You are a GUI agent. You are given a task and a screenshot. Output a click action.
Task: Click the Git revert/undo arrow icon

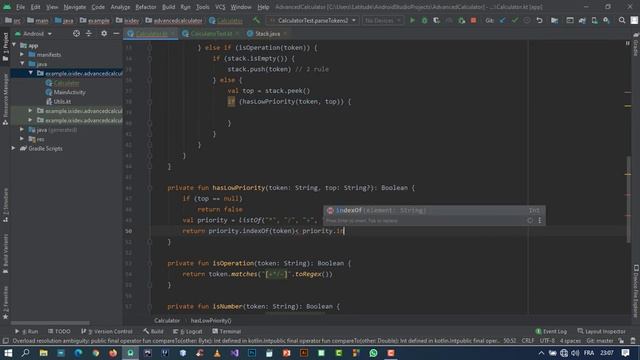click(540, 20)
